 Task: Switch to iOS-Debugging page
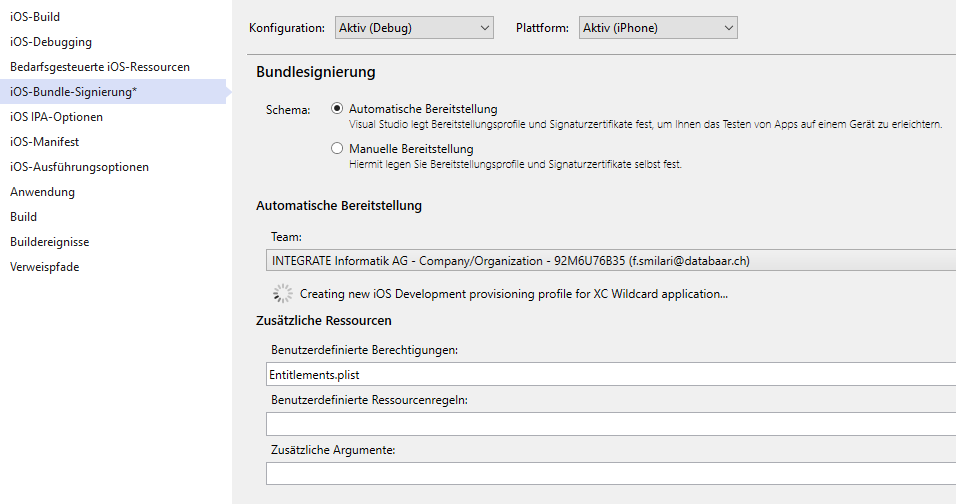[x=51, y=42]
